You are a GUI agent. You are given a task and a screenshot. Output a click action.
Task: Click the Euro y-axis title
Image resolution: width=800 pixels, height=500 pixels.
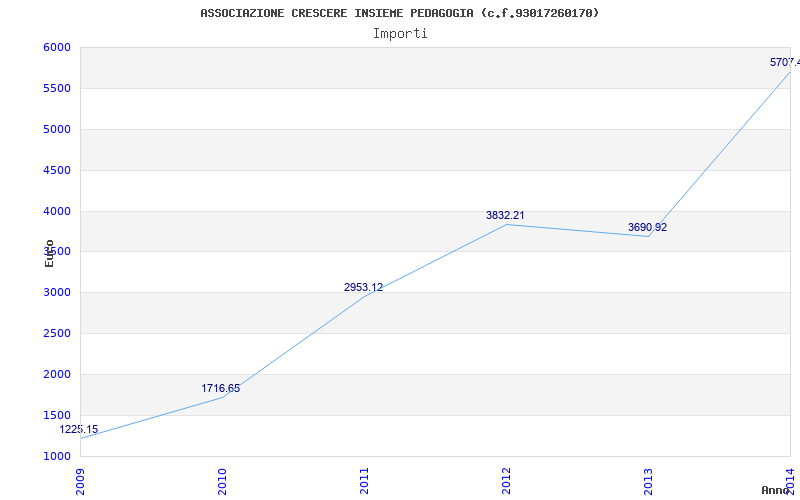click(x=49, y=253)
